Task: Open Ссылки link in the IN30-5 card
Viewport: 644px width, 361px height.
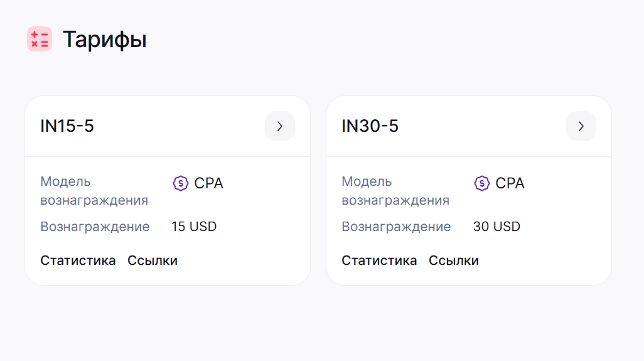Action: tap(454, 261)
